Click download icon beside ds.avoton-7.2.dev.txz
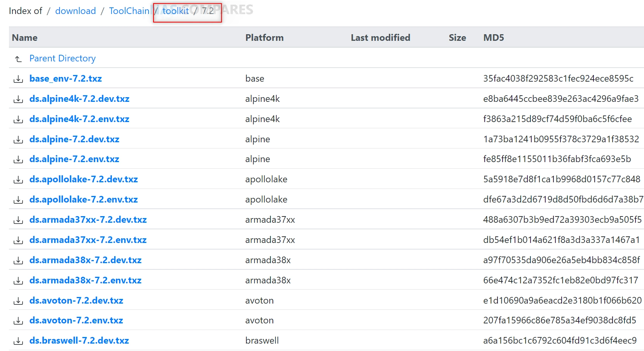The height and width of the screenshot is (351, 644). (x=18, y=301)
